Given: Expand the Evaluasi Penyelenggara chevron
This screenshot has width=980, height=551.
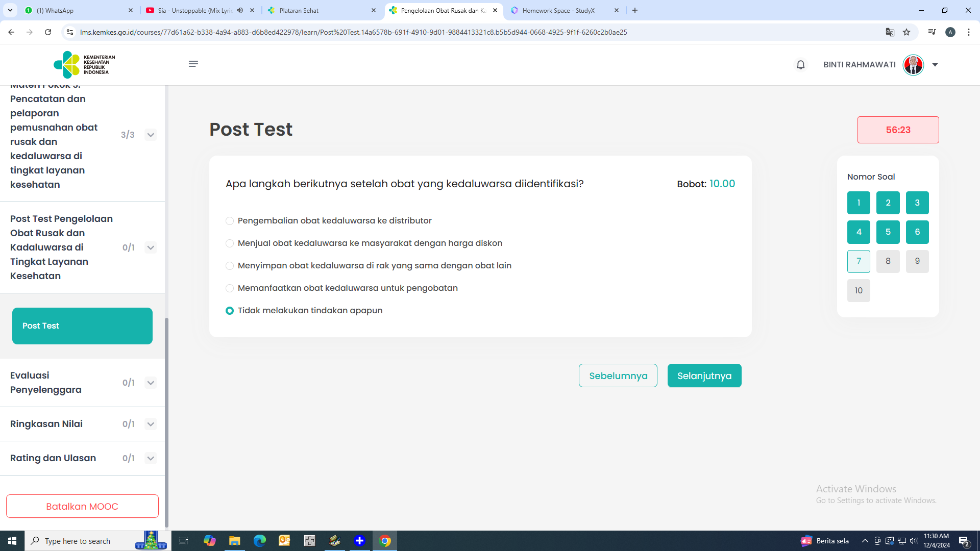Looking at the screenshot, I should (x=151, y=383).
